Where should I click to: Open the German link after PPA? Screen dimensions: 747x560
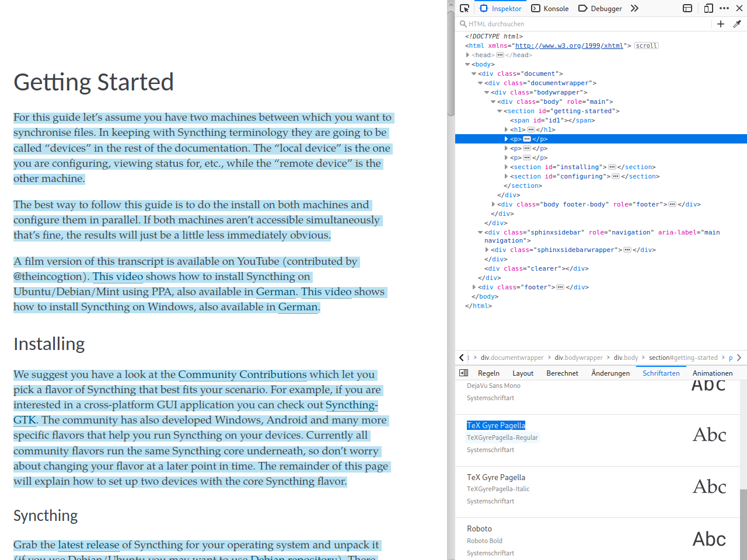(x=275, y=292)
